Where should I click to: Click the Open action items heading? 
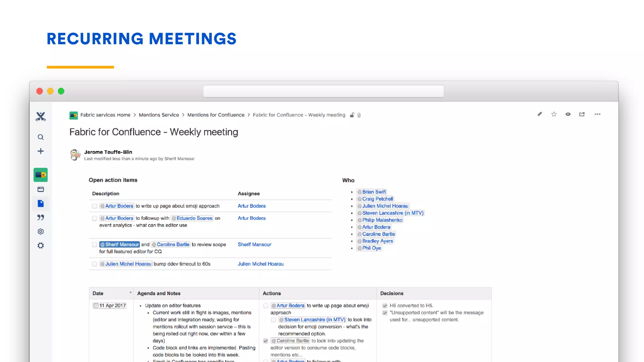coord(113,180)
